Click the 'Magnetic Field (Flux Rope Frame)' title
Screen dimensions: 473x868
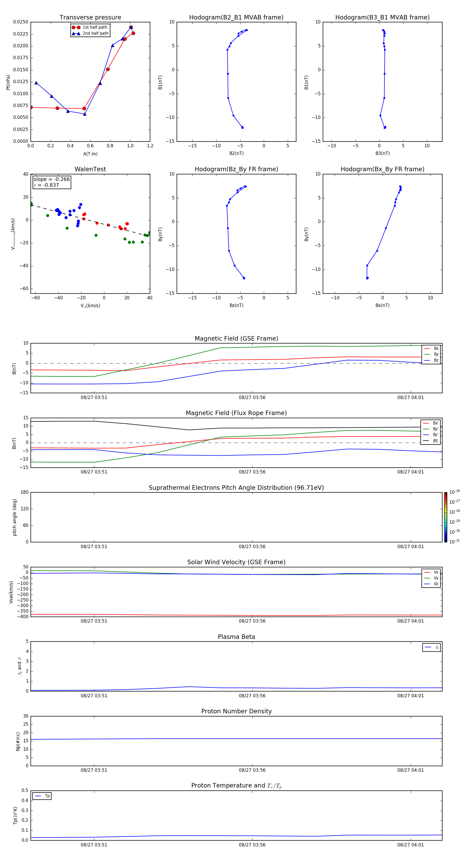[236, 413]
